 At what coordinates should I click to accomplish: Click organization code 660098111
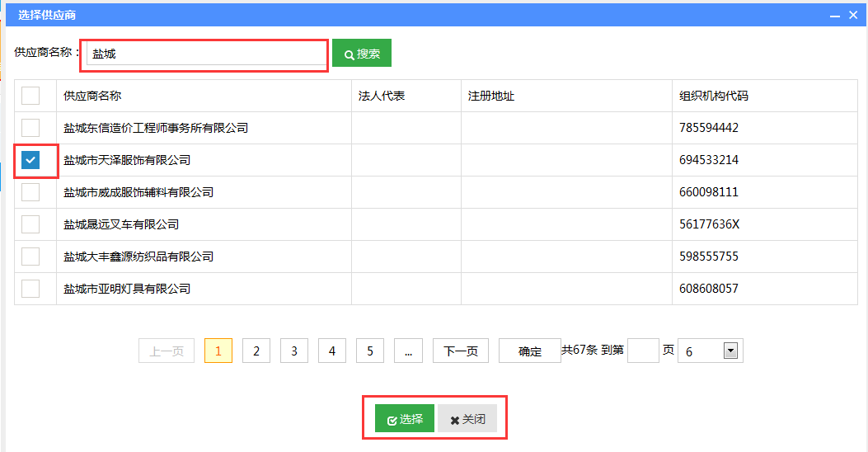coord(709,192)
